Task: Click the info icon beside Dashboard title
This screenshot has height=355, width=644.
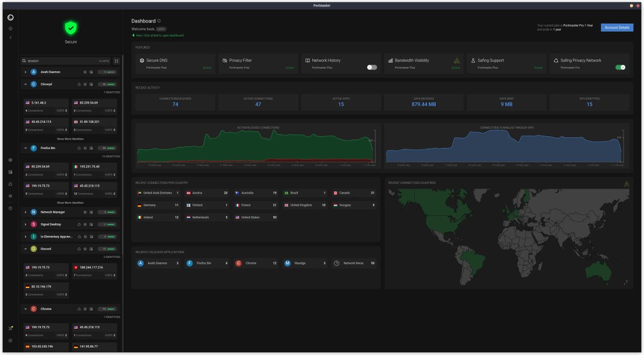Action: click(159, 21)
